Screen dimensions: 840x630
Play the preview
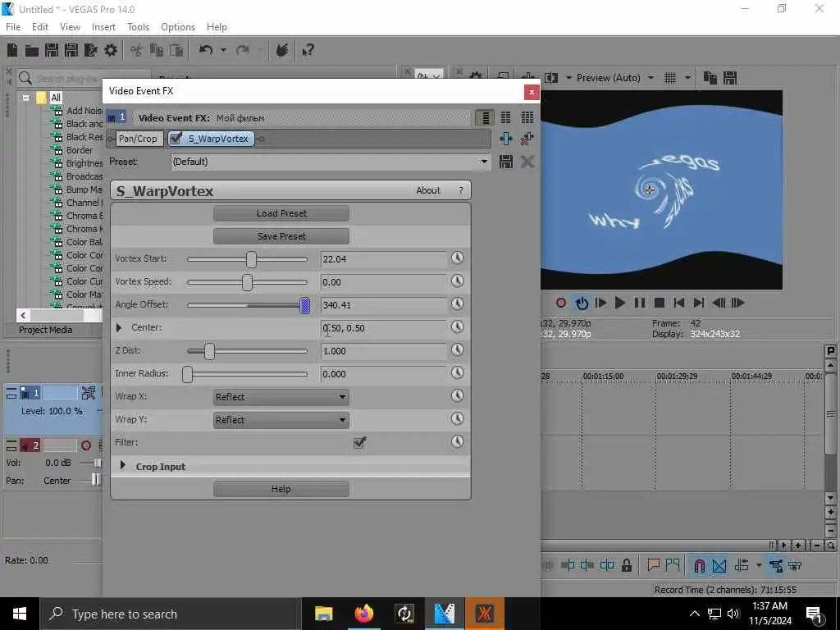[x=620, y=304]
